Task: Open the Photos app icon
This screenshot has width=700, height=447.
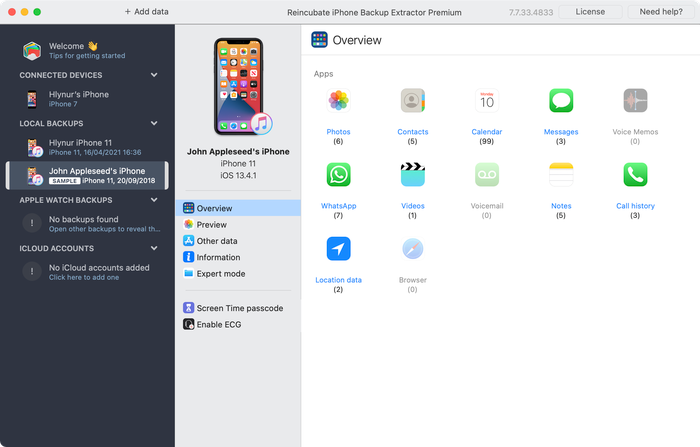Action: [x=338, y=100]
